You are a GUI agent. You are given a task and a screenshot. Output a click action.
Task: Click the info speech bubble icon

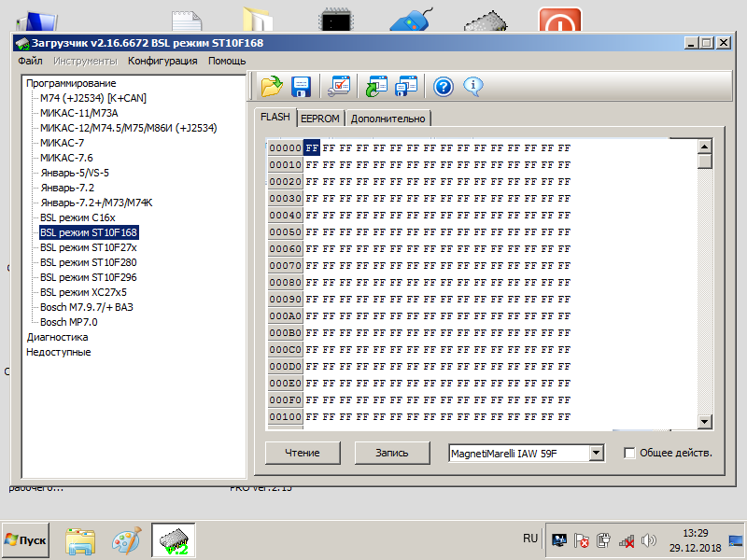[x=472, y=87]
